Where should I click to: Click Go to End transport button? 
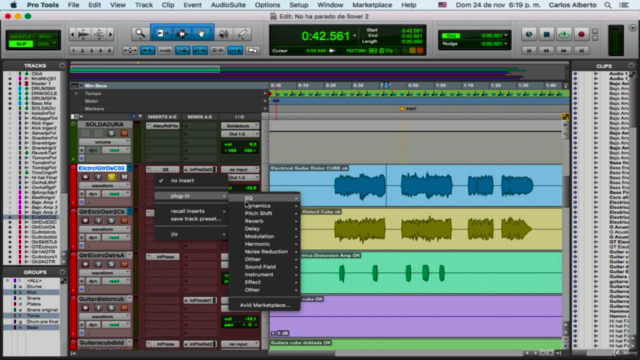click(582, 51)
